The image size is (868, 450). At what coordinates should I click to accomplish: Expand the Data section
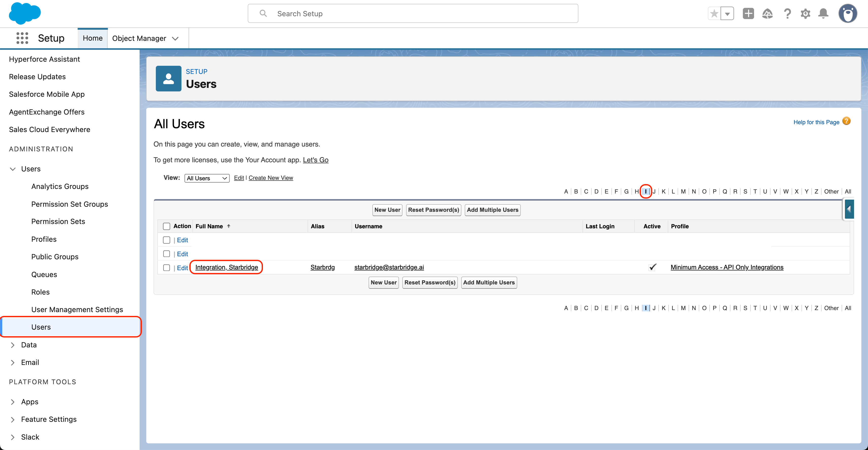(x=13, y=345)
